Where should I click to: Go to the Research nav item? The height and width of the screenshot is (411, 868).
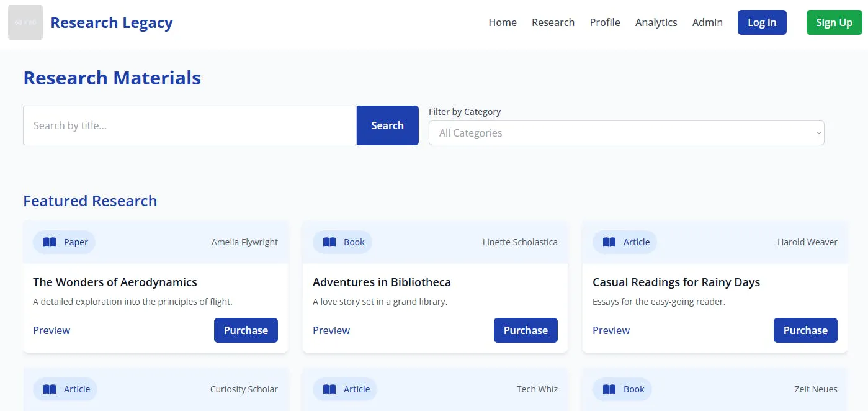point(553,22)
